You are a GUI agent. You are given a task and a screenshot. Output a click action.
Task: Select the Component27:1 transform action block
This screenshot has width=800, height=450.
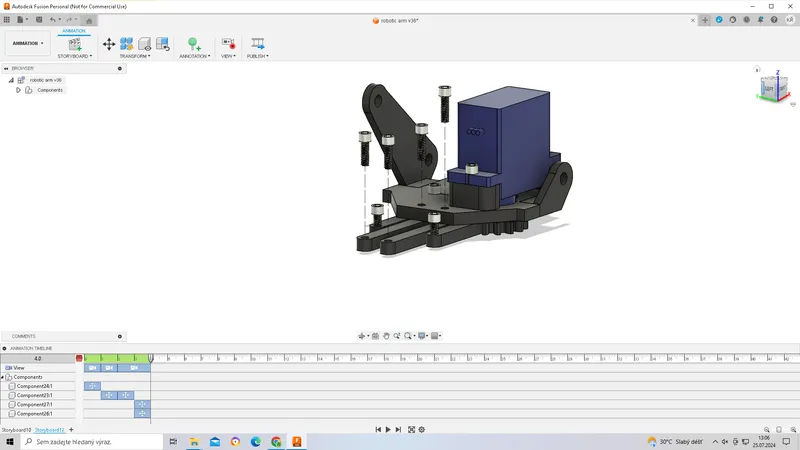click(142, 405)
